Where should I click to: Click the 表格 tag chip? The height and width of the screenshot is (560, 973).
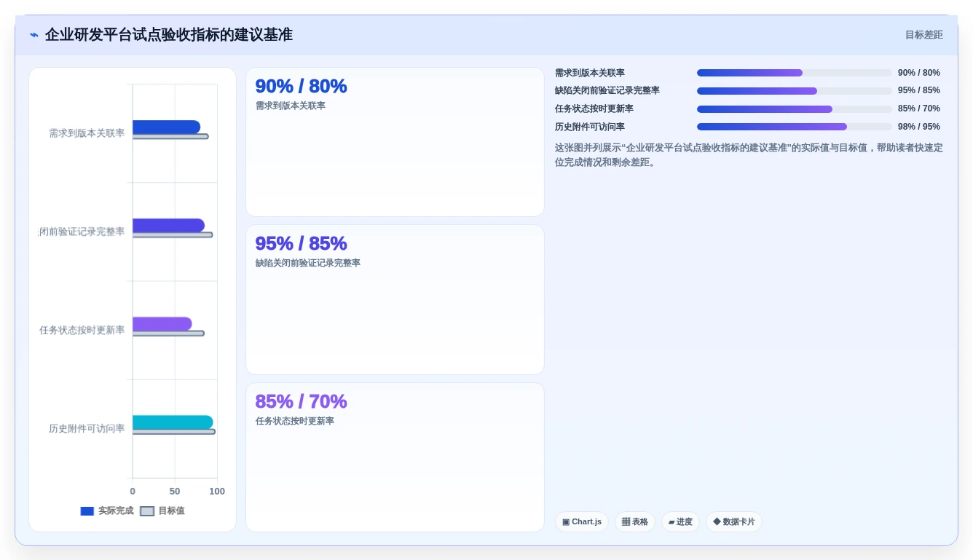pyautogui.click(x=635, y=522)
